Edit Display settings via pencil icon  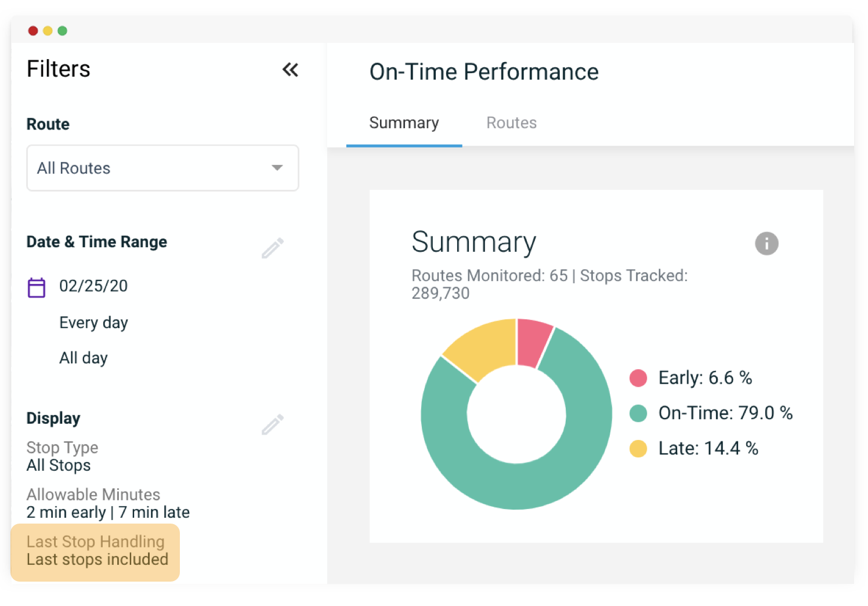(273, 424)
